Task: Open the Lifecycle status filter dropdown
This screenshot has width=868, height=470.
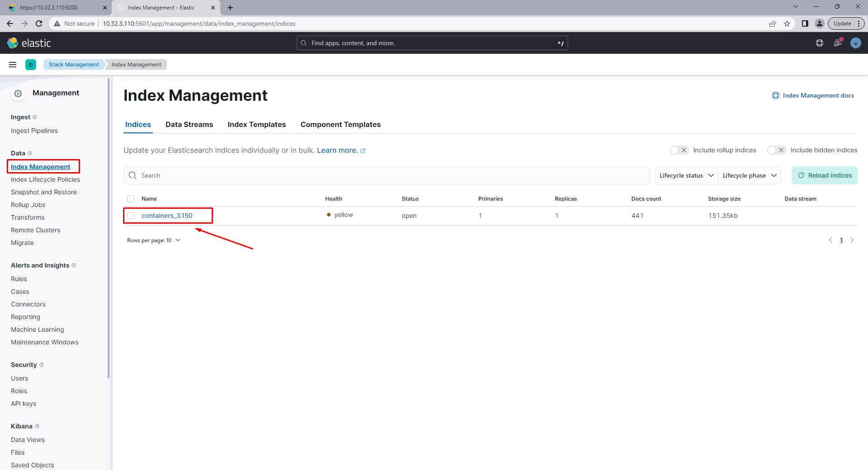Action: tap(686, 175)
